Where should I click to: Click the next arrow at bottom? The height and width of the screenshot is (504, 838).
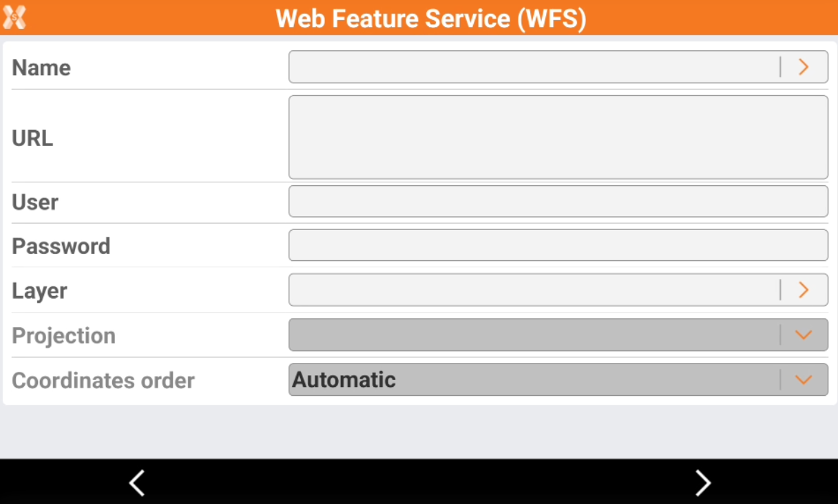(702, 483)
